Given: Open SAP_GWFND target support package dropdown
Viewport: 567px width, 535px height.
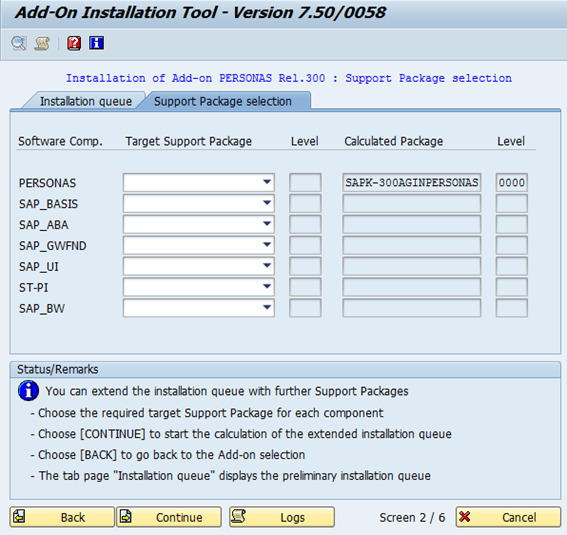Looking at the screenshot, I should pos(199,245).
